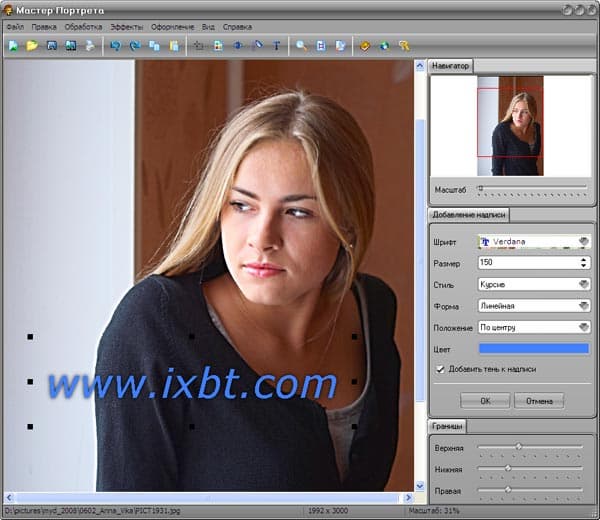
Task: Click the save-as icon beside the save icon
Action: click(x=71, y=46)
